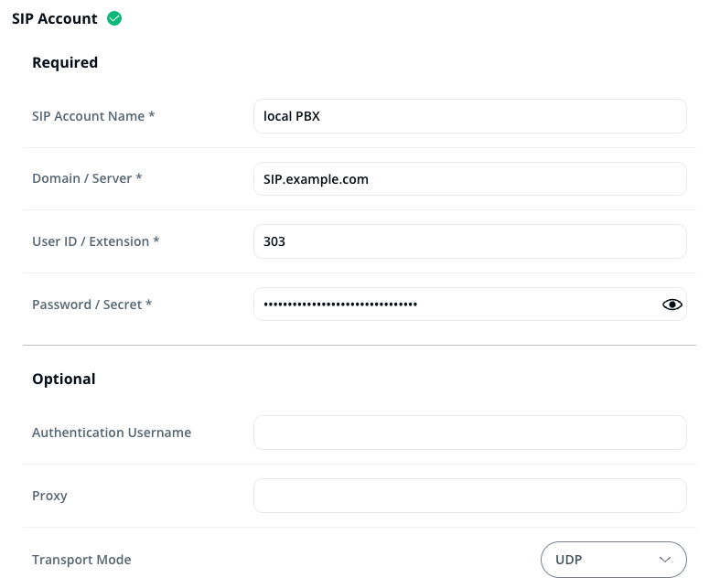Click the Transport Mode label text
The image size is (720, 588).
[81, 560]
